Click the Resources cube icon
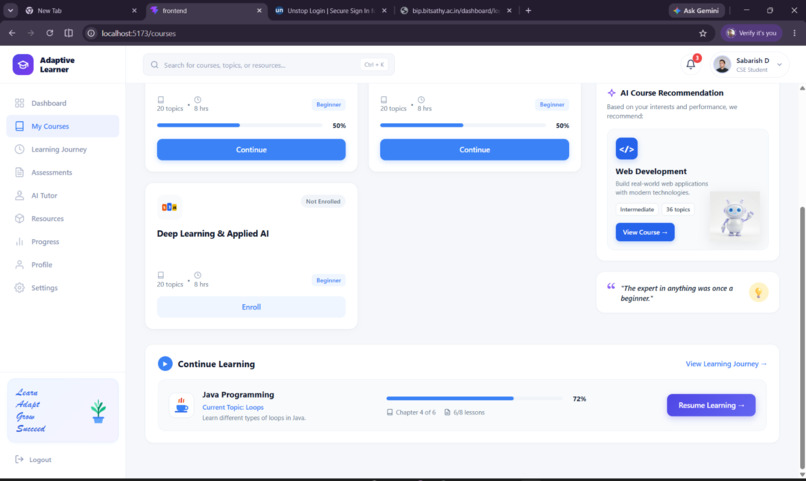806x481 pixels. (20, 218)
